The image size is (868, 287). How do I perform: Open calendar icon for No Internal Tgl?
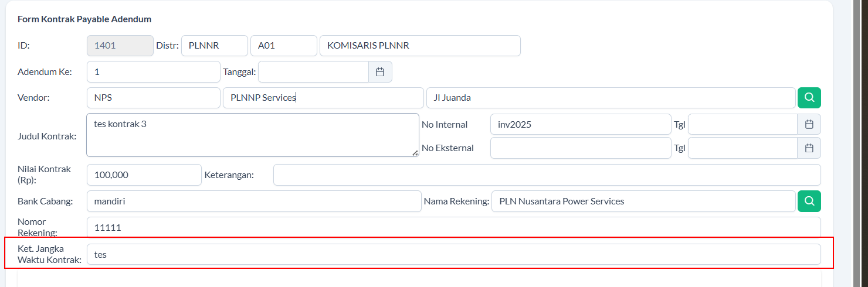tap(809, 124)
